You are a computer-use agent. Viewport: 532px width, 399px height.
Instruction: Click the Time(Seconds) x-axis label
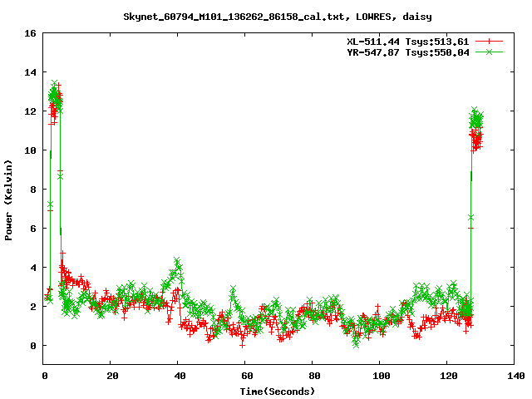(x=277, y=392)
